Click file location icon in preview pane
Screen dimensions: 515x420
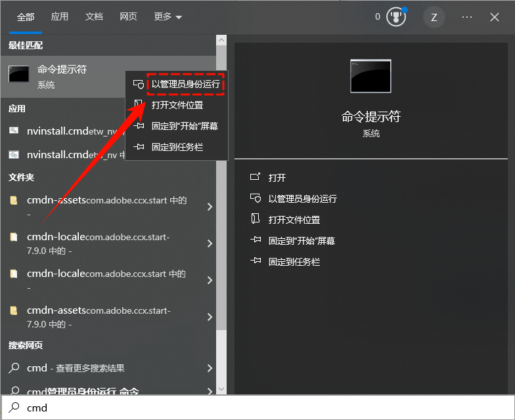coord(255,219)
